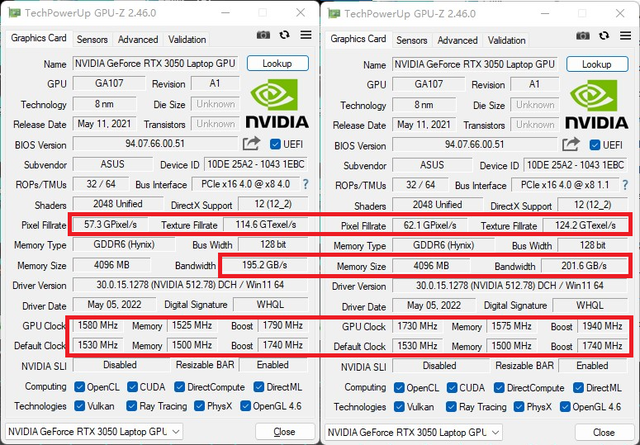
Task: Open the hamburger menu in right window
Action: 625,36
